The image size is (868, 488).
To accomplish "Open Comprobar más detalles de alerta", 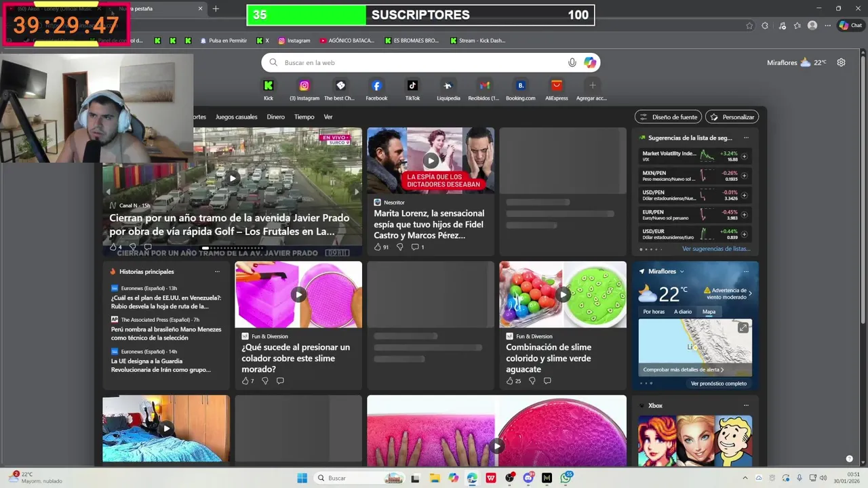I will tap(683, 369).
